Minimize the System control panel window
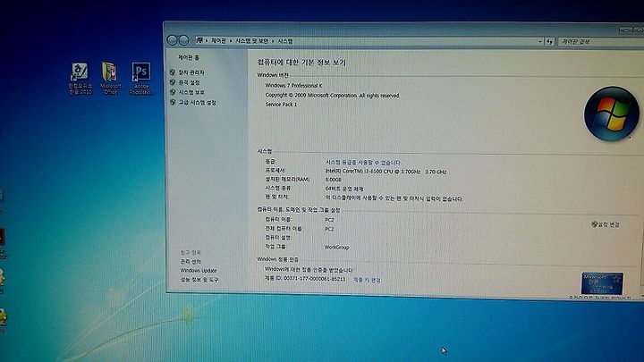644x362 pixels. 625,30
